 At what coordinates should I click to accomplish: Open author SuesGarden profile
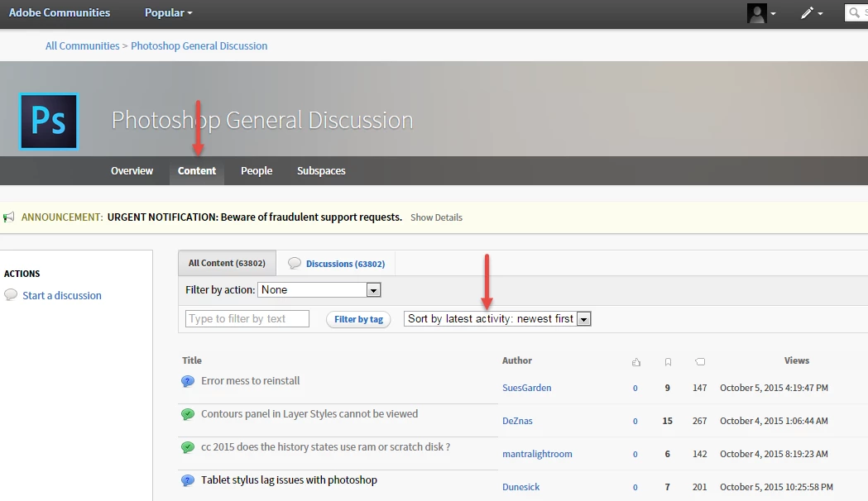(x=526, y=388)
